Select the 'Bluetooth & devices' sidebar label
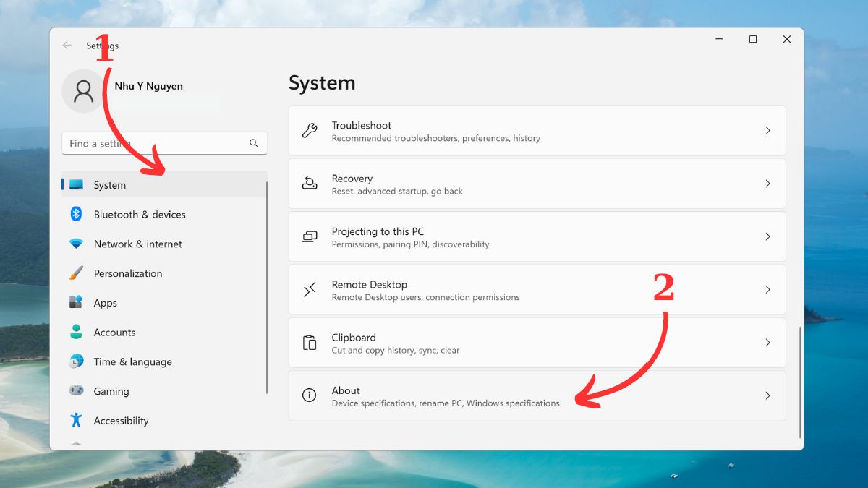Image resolution: width=868 pixels, height=488 pixels. point(140,215)
